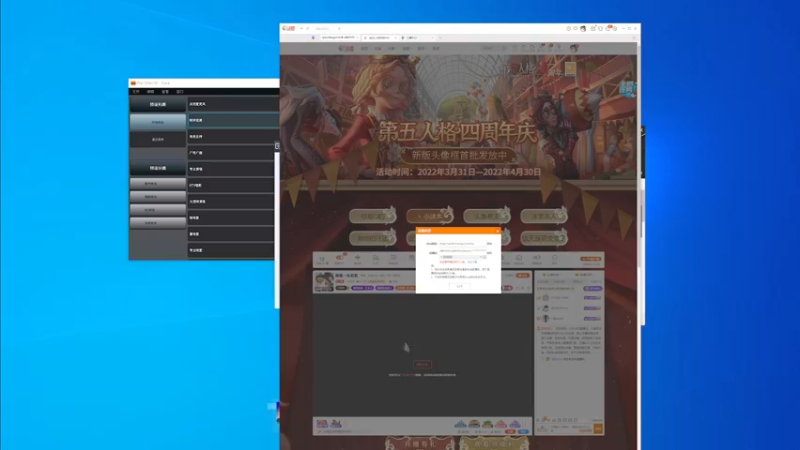
Task: Close the orange-titled popup dialog
Action: pyautogui.click(x=497, y=231)
